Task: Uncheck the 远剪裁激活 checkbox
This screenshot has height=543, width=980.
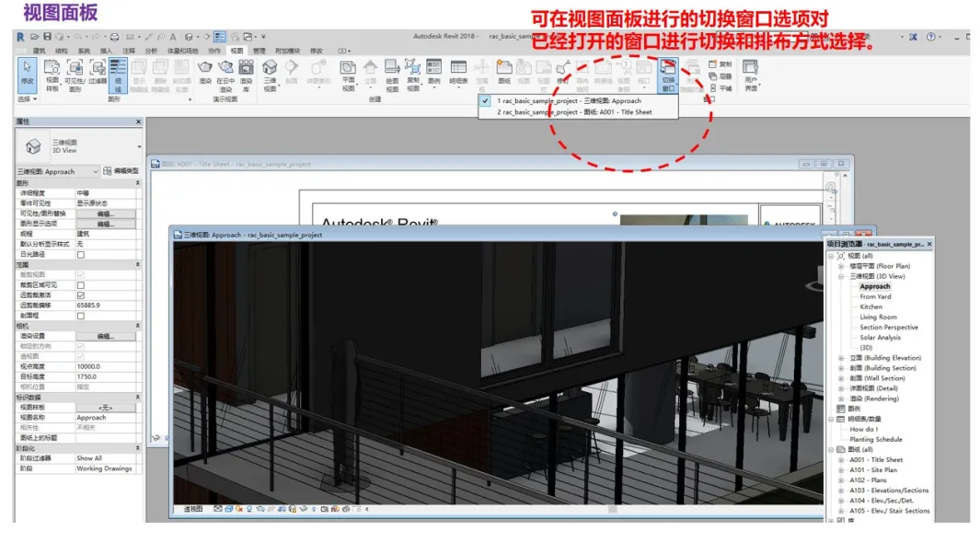Action: (x=80, y=295)
